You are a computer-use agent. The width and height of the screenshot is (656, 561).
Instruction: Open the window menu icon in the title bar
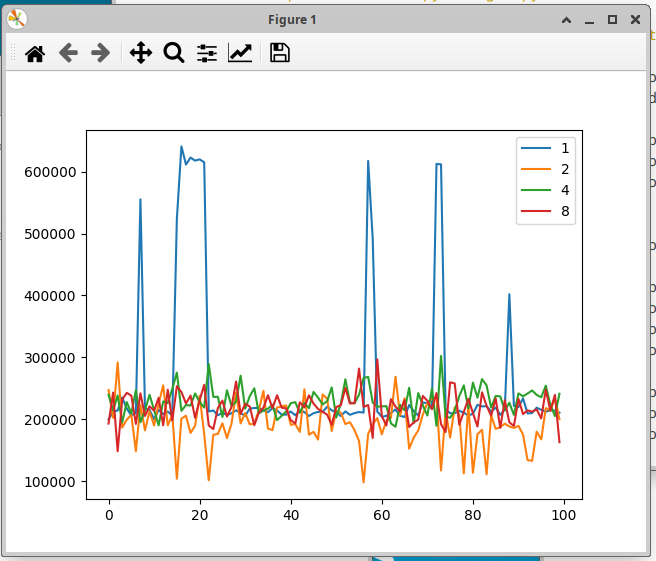(x=17, y=19)
